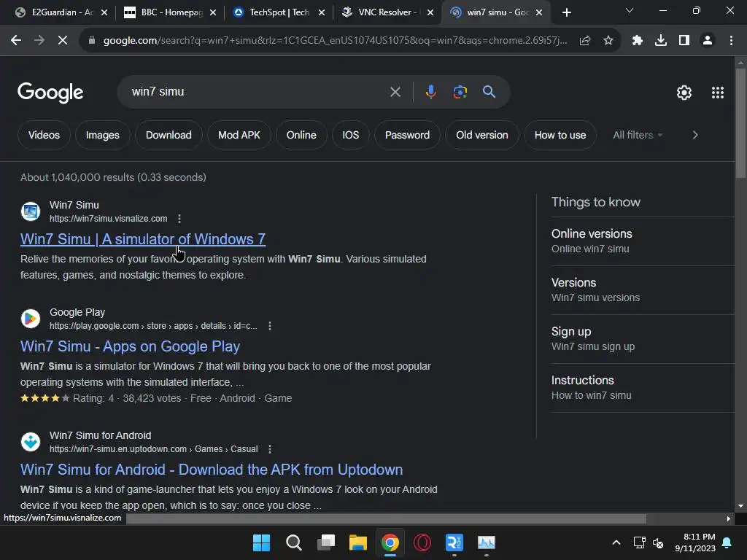Open notifications bell in system tray
Image resolution: width=747 pixels, height=560 pixels.
click(727, 542)
